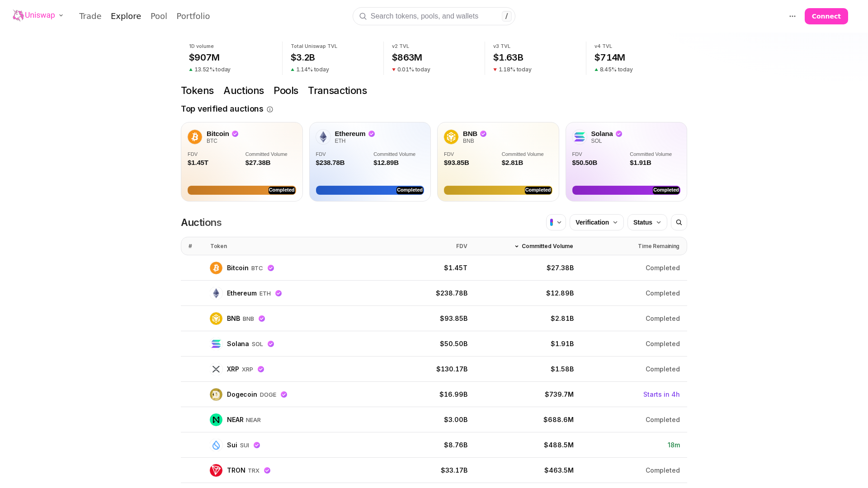Expand the Uniswap logo dropdown chevron
The height and width of the screenshot is (488, 868).
click(61, 15)
